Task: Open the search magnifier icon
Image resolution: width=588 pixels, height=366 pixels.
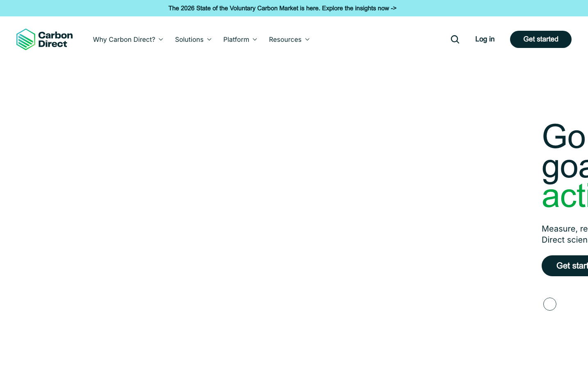Action: (455, 39)
